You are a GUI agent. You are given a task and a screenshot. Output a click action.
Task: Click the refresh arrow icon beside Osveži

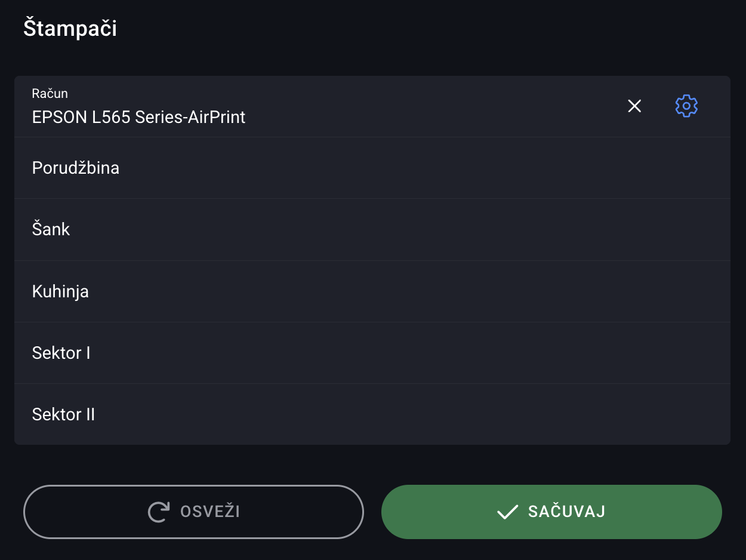point(159,512)
